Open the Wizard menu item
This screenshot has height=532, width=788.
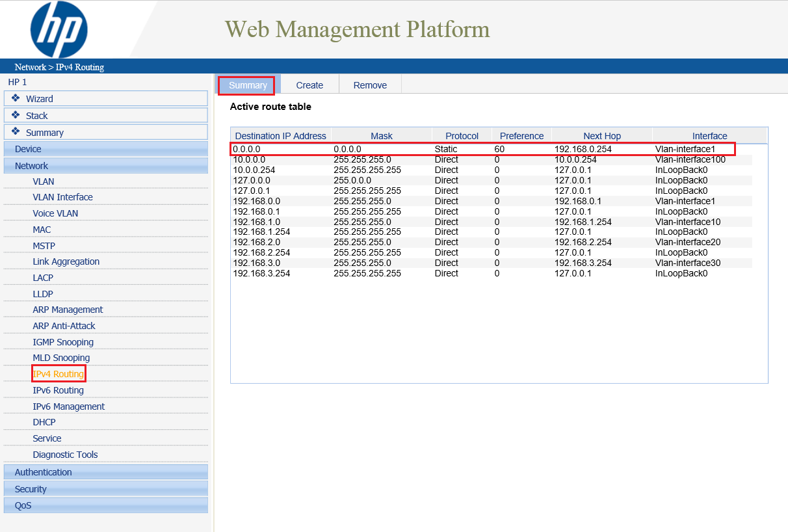pos(106,99)
